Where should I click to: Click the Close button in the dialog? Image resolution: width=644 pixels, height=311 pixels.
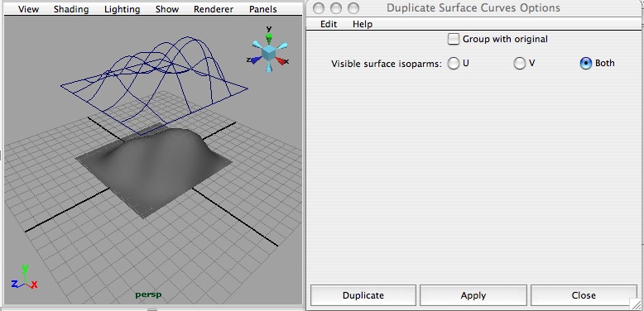pyautogui.click(x=584, y=295)
